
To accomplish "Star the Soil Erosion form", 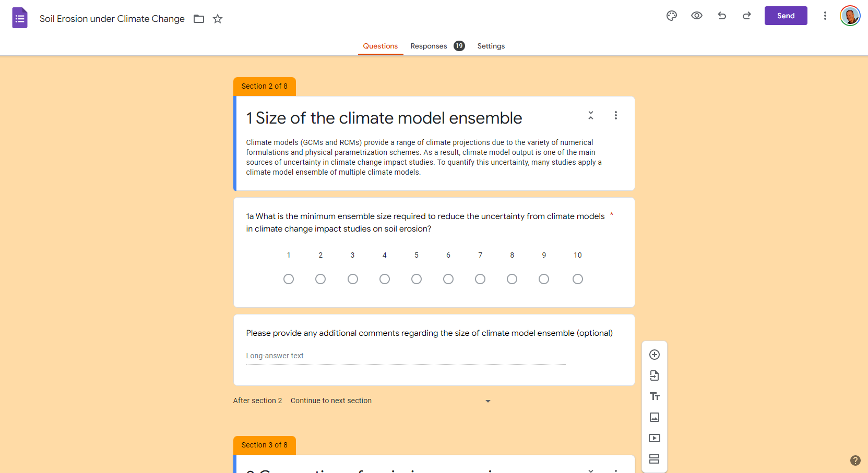I will (218, 19).
